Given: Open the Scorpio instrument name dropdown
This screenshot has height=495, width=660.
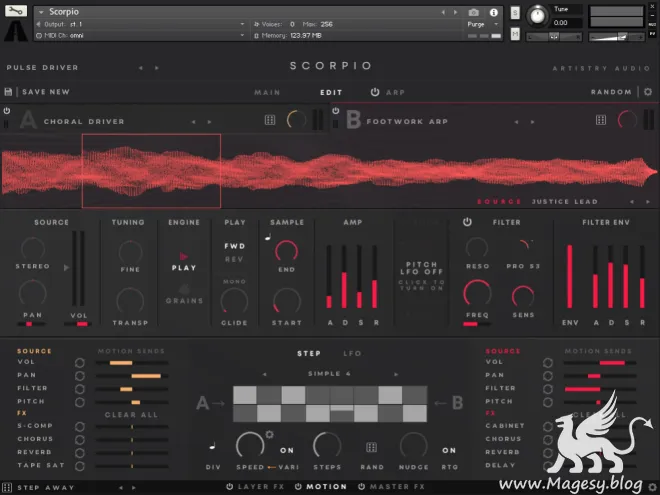Looking at the screenshot, I should click(41, 12).
